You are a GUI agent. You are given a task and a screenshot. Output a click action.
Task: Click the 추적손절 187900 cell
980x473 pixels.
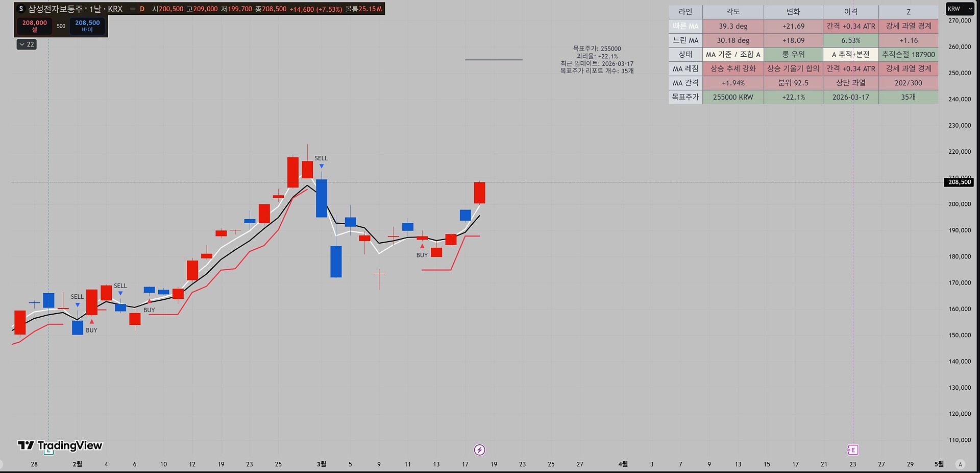point(909,55)
